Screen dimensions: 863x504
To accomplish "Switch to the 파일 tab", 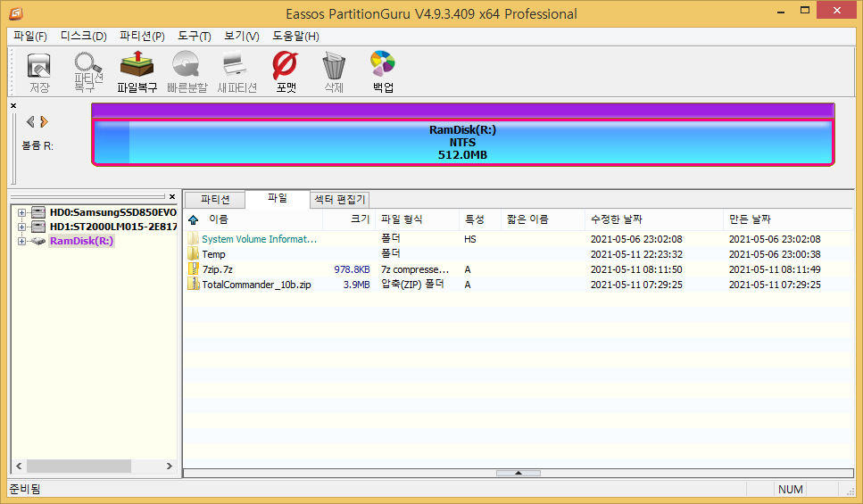I will pyautogui.click(x=278, y=198).
